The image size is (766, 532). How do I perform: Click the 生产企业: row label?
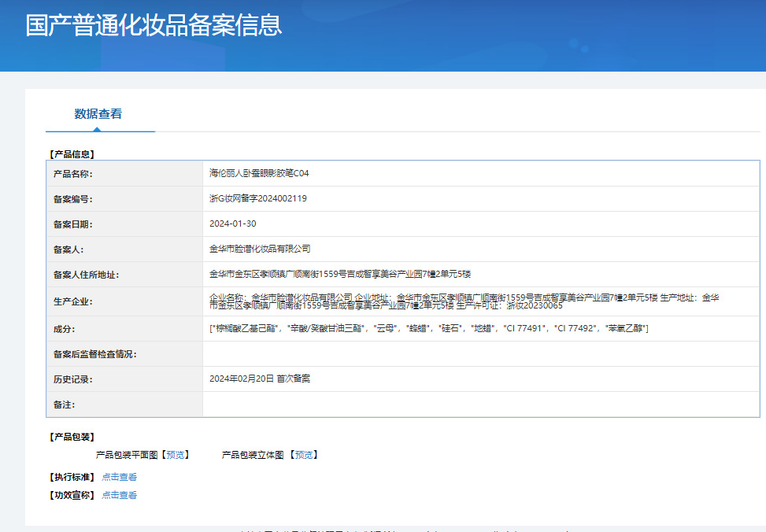tap(72, 301)
